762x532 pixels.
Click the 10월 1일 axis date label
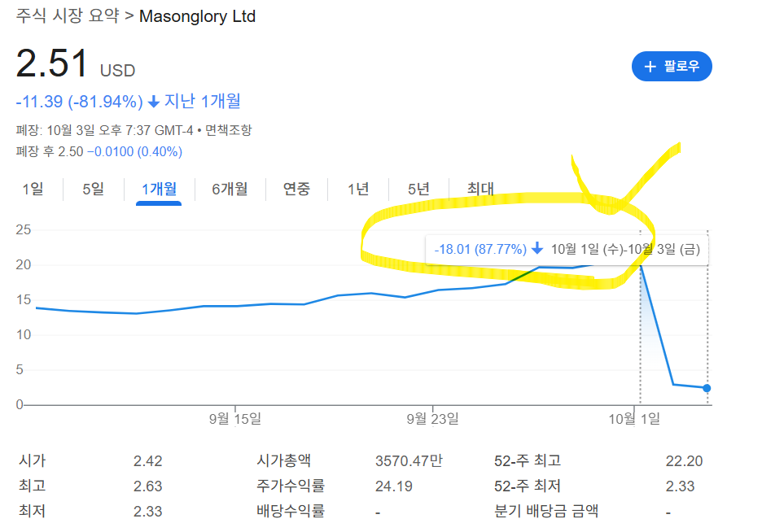[x=634, y=419]
